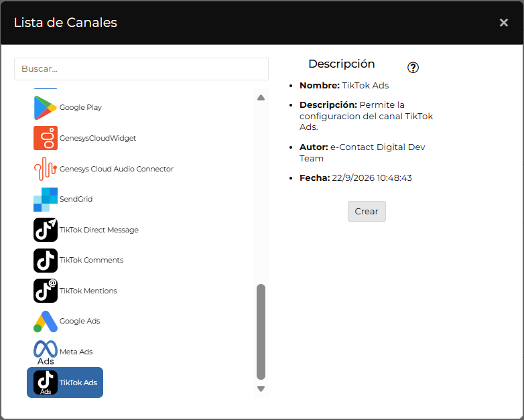Select the TikTok Ads highlighted icon
524x420 pixels.
(46, 382)
